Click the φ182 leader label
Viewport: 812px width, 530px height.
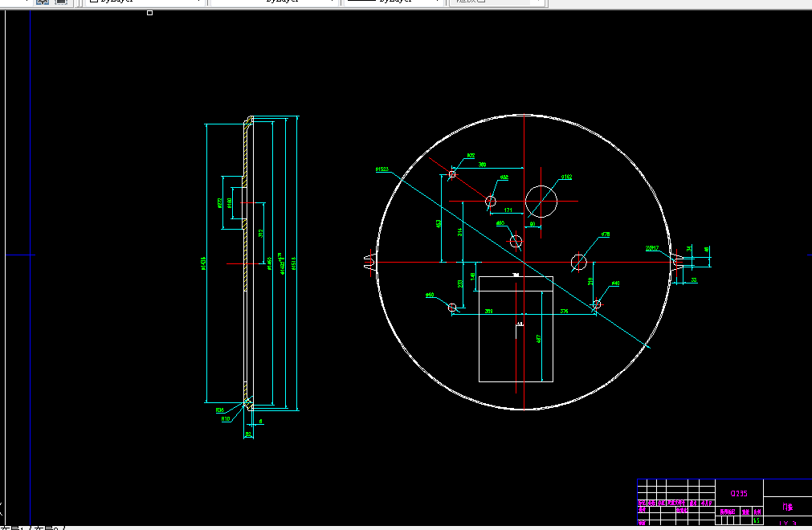566,177
